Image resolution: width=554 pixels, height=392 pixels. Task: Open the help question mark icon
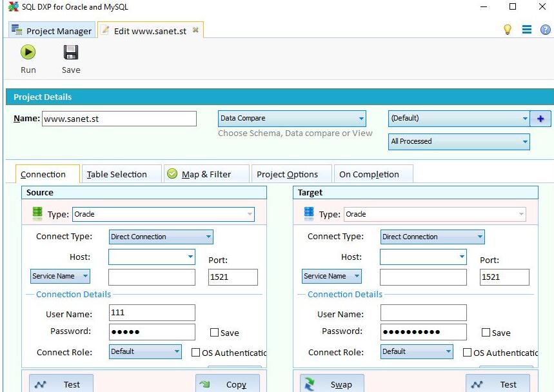tap(545, 29)
